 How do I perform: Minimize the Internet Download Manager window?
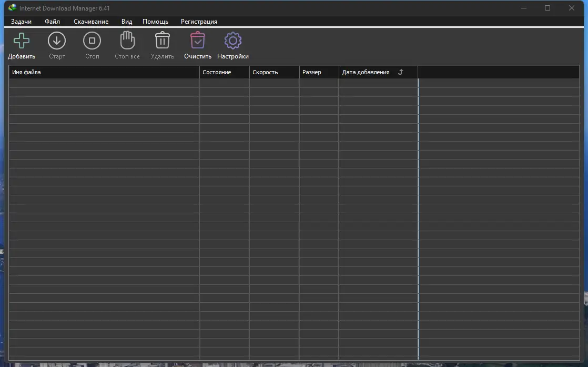524,8
